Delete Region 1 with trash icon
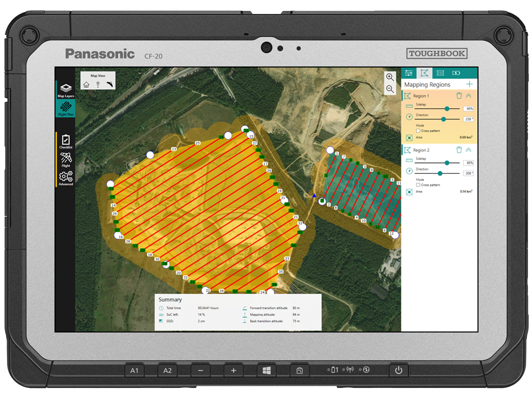The width and height of the screenshot is (532, 399). [x=459, y=95]
